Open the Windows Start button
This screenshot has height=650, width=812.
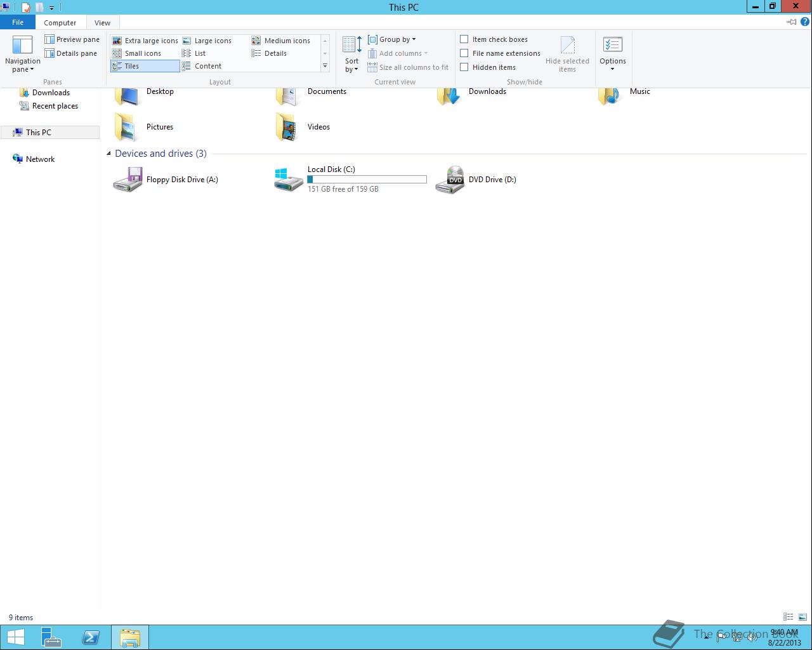pyautogui.click(x=16, y=637)
